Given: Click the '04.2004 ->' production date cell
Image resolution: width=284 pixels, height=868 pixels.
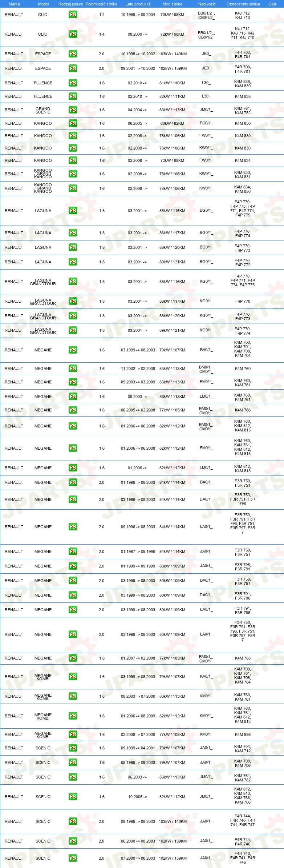Looking at the screenshot, I should pos(137,110).
